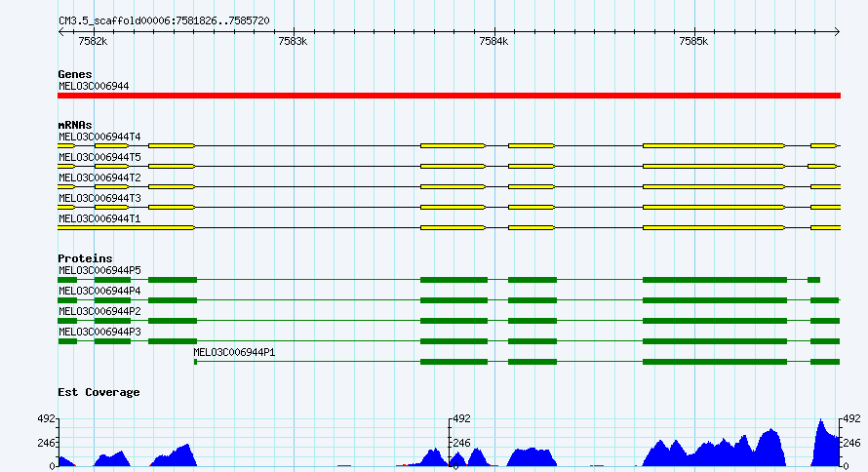Select the MELO3C006944P1 protein label
The image size is (868, 472).
[x=234, y=352]
